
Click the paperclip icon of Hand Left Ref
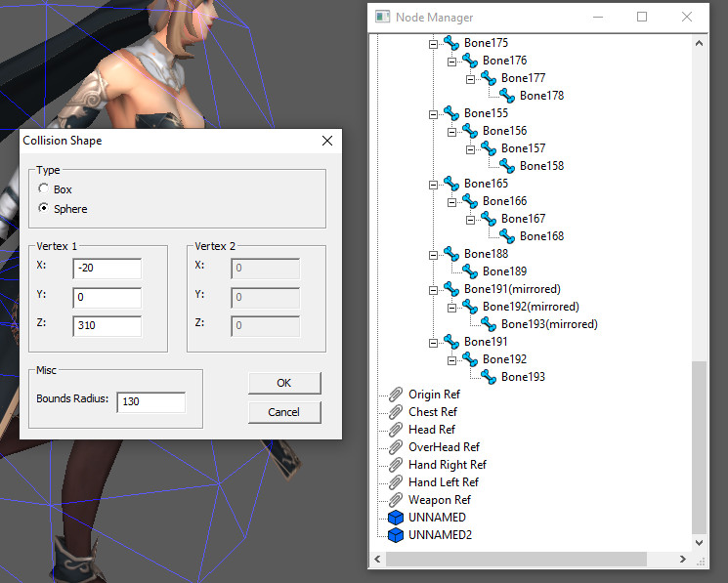click(x=396, y=482)
